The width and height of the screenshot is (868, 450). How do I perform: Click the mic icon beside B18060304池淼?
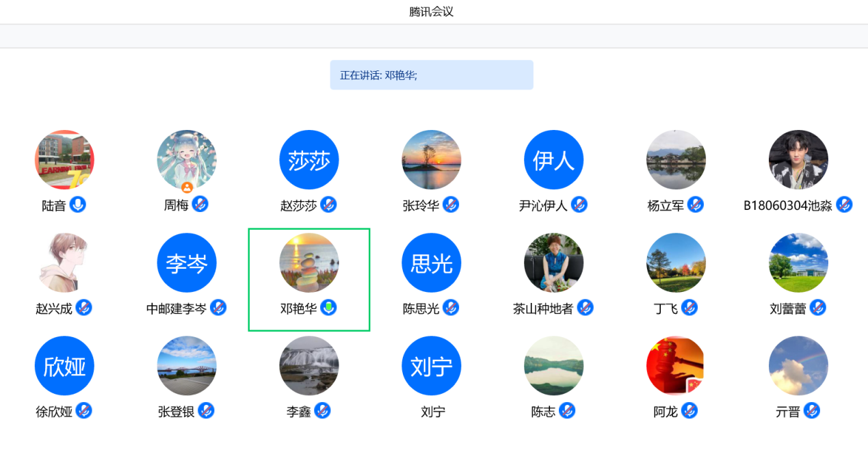coord(844,204)
